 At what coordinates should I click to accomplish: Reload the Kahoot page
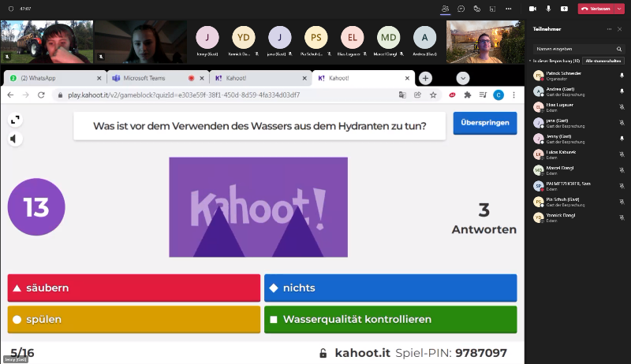[x=42, y=95]
